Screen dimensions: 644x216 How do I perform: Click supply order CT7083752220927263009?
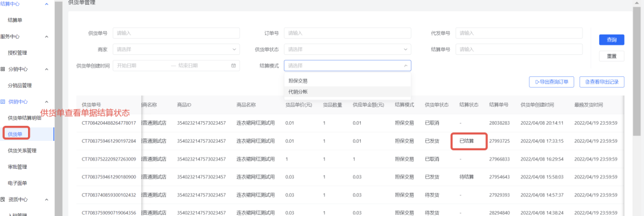(109, 159)
